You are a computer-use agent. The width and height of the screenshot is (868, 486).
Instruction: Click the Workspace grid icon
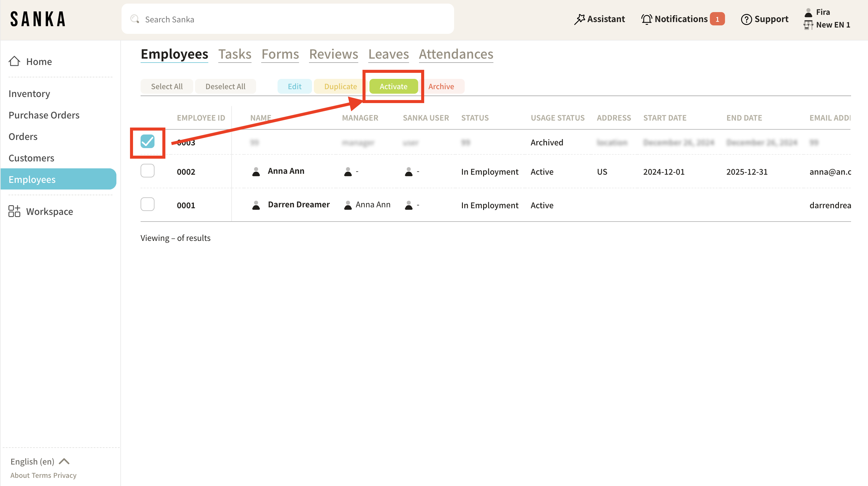click(14, 212)
